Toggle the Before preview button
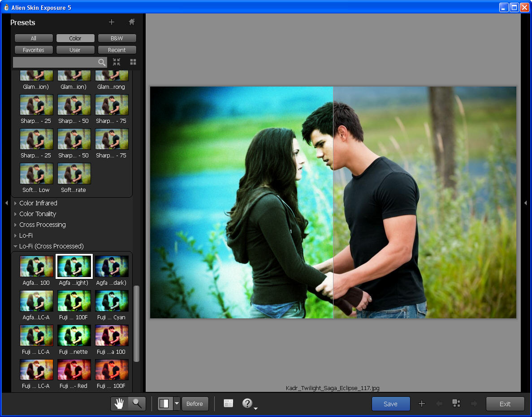The image size is (532, 417). coord(195,404)
